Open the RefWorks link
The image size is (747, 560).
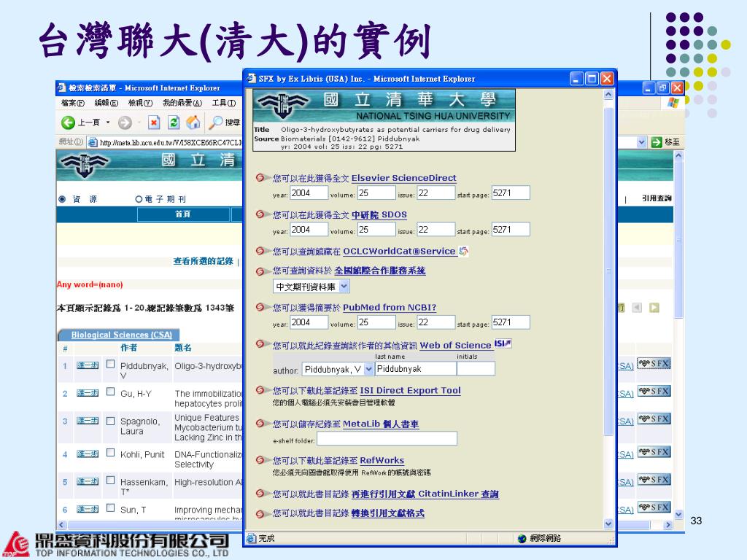(382, 461)
